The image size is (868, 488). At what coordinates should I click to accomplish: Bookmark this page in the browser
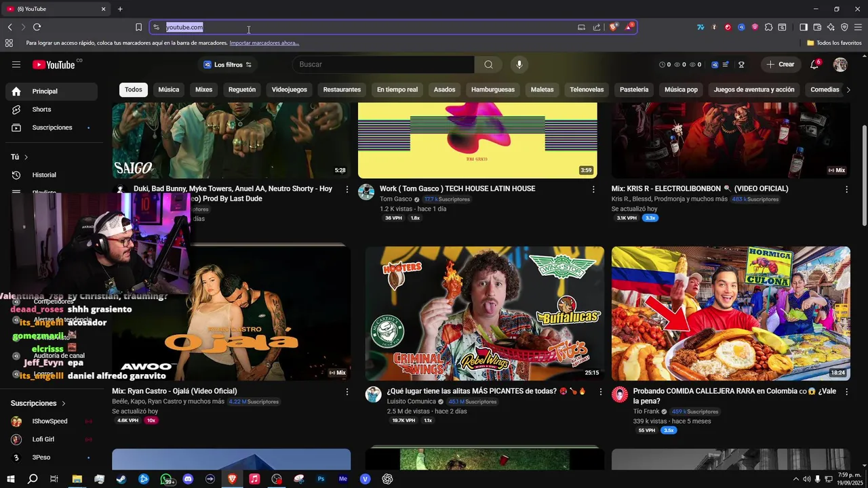click(x=138, y=27)
